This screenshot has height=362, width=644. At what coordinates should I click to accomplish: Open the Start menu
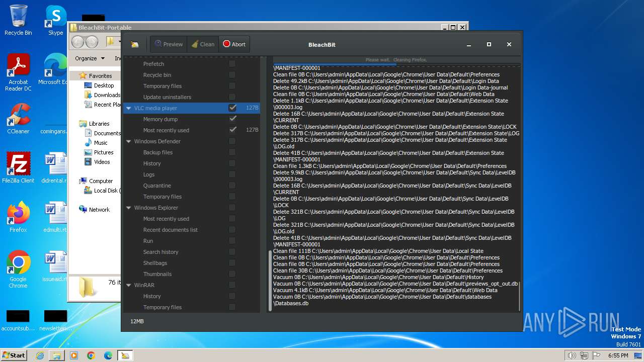coord(14,355)
